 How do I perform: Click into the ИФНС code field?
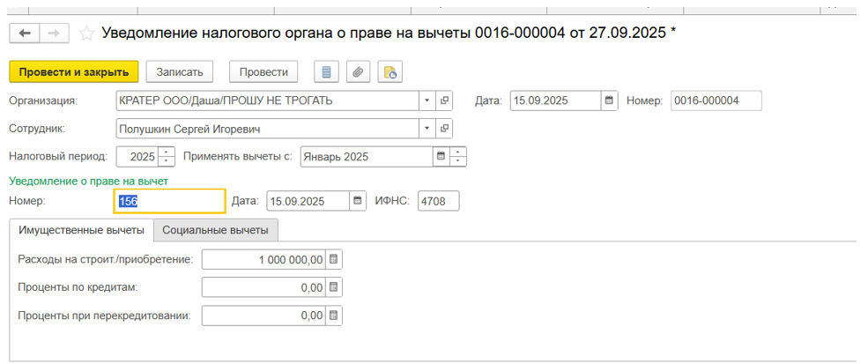pyautogui.click(x=438, y=201)
